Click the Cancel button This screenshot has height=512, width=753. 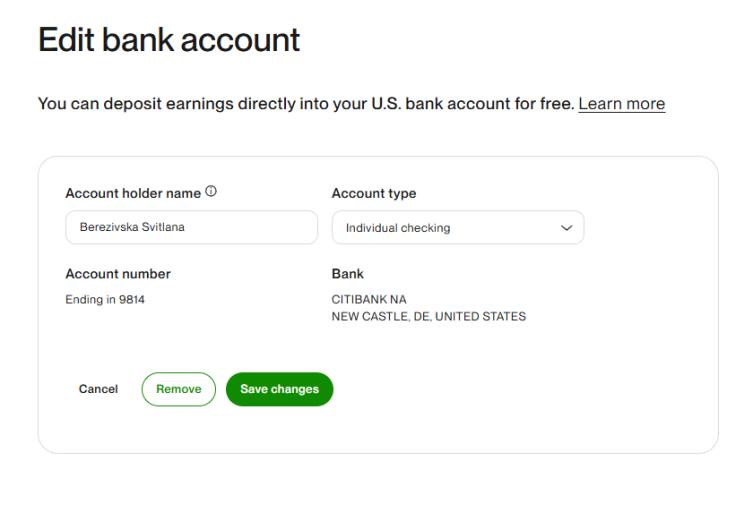tap(98, 389)
